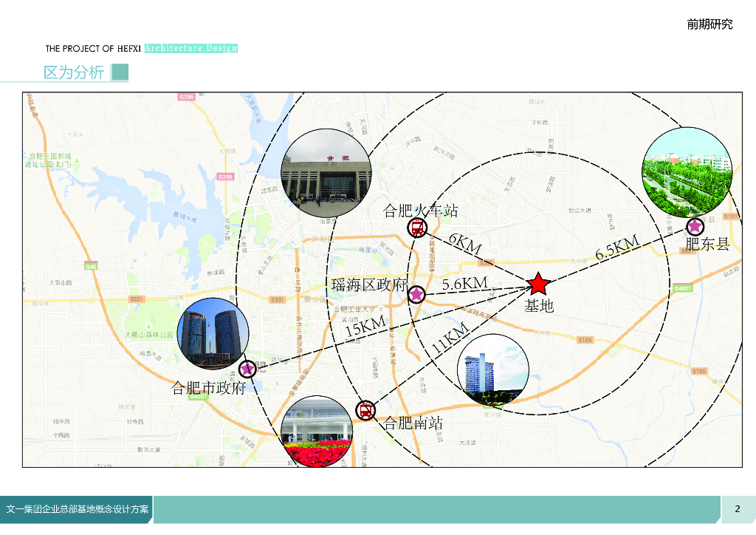Viewport: 756px width, 535px height.
Task: Click the 合肥市政府 label
Action: (x=208, y=388)
